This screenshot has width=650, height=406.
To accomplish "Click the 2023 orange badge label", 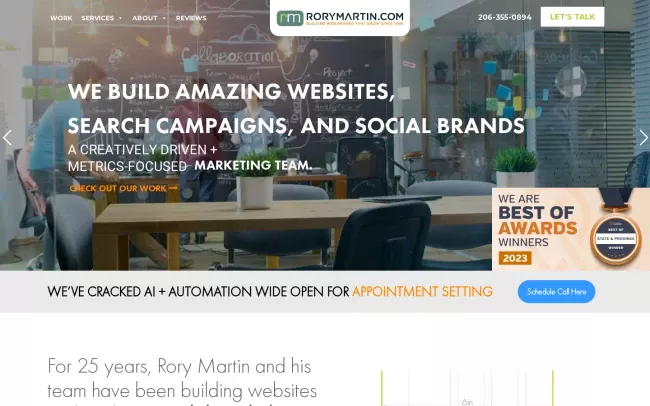I will point(515,258).
